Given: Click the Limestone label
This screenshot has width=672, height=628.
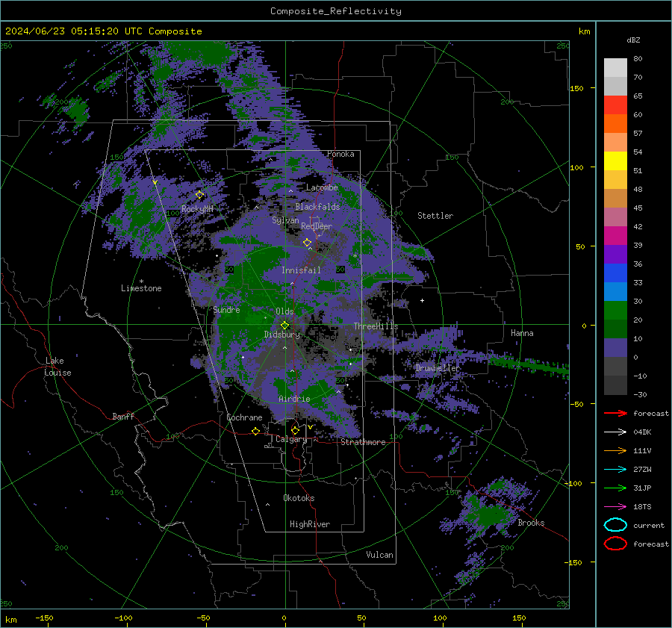Looking at the screenshot, I should point(141,288).
